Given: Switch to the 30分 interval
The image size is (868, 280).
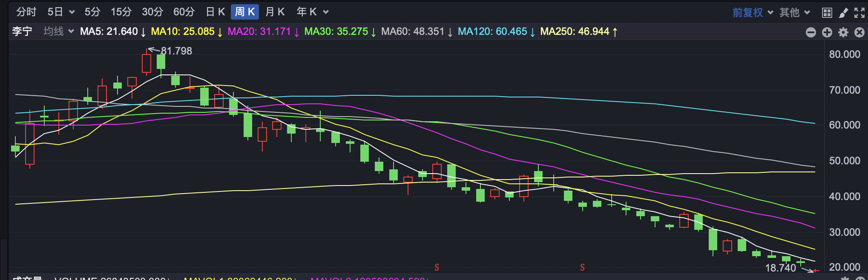Looking at the screenshot, I should 152,12.
